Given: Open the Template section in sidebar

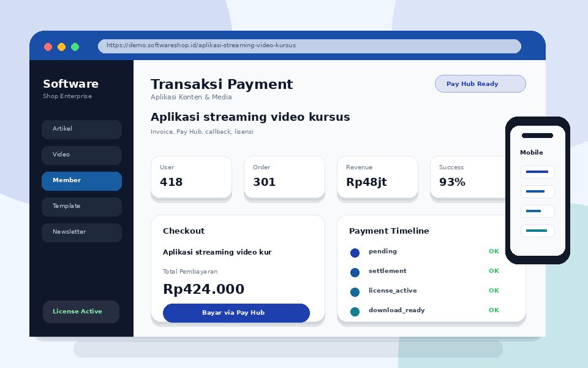Looking at the screenshot, I should pyautogui.click(x=81, y=207).
